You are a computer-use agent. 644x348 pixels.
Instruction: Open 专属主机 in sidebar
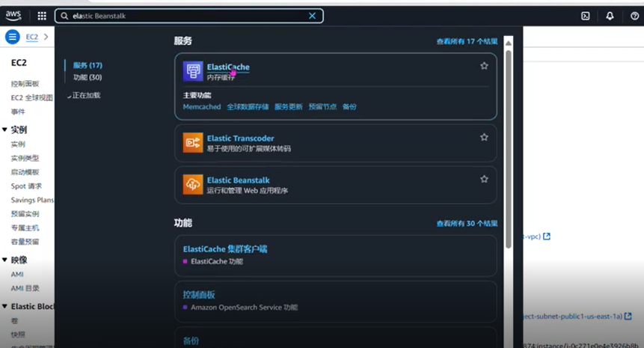(25, 228)
